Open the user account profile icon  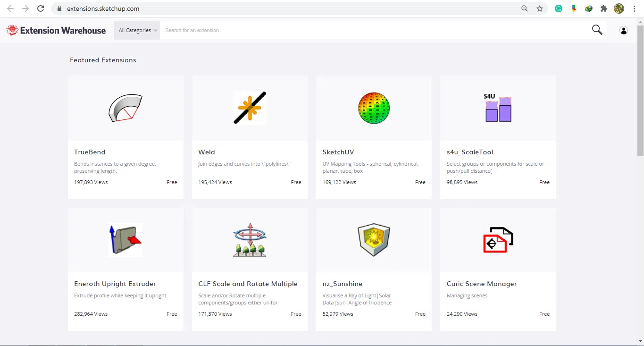tap(624, 31)
